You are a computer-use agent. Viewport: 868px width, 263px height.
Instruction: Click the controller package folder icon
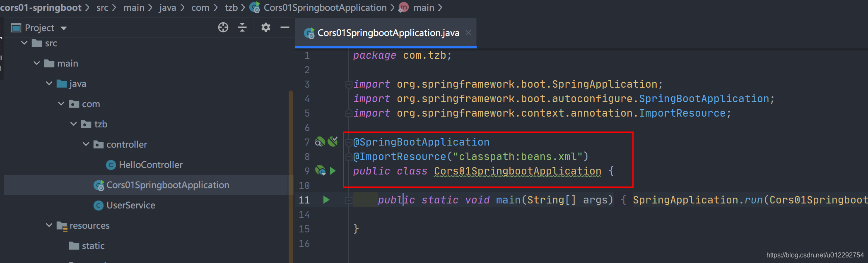click(99, 144)
